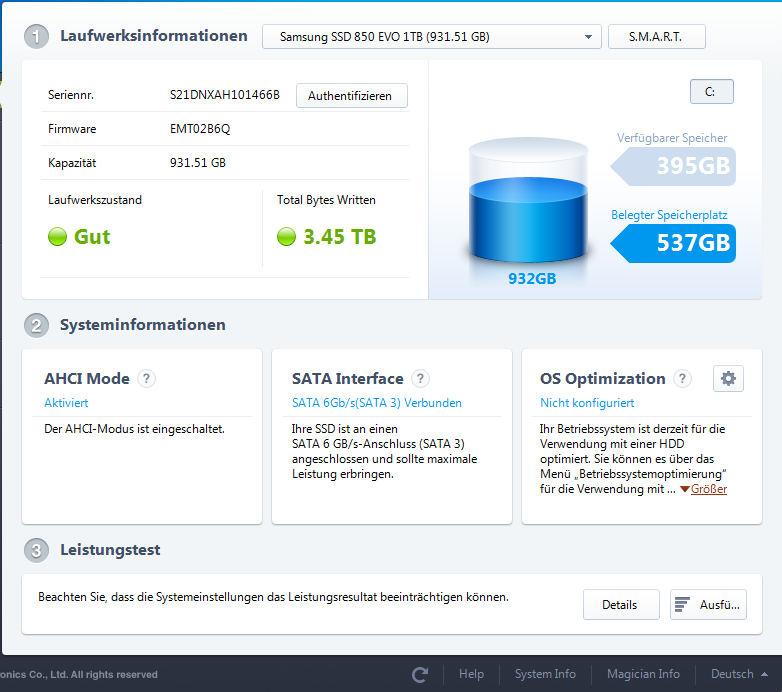Click the Belegter Speicherplatz label
782x692 pixels.
tap(669, 215)
